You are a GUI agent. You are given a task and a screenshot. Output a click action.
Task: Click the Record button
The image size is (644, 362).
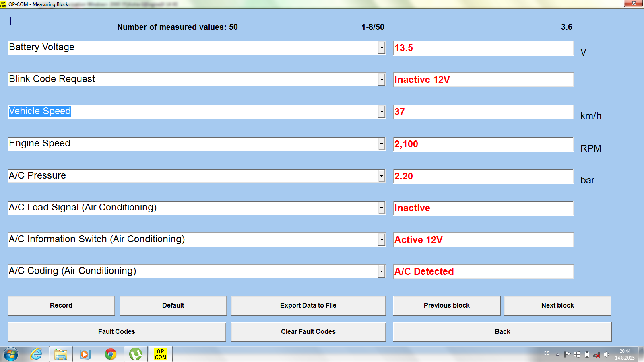pos(61,306)
